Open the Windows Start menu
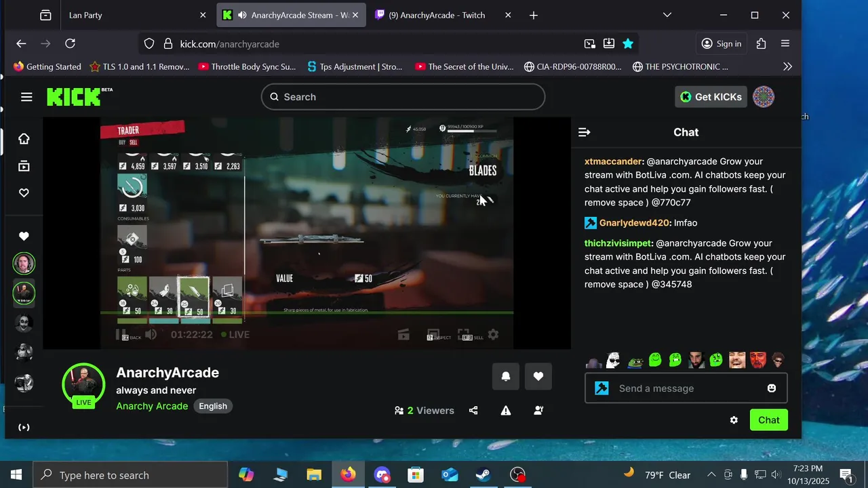868x488 pixels. pyautogui.click(x=16, y=474)
